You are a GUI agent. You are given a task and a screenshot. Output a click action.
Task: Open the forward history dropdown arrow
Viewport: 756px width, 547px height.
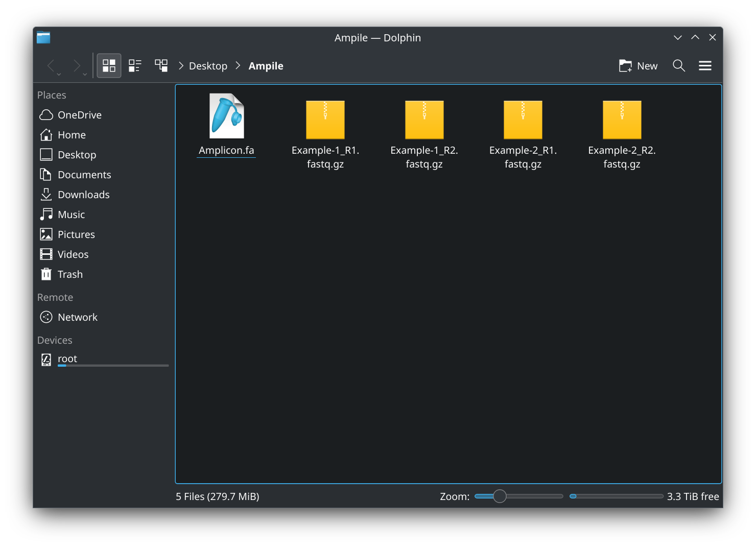(x=85, y=75)
